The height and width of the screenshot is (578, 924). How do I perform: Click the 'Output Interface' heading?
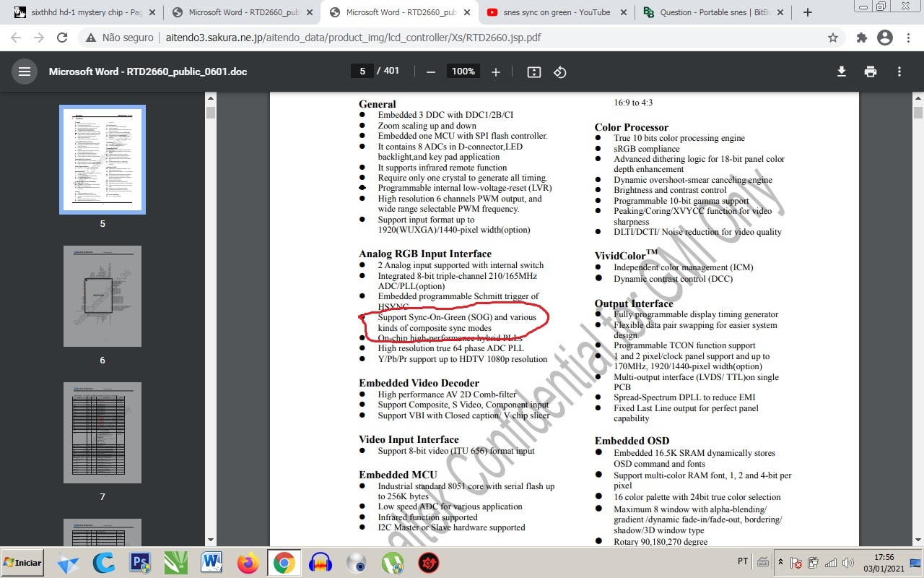[x=634, y=303]
